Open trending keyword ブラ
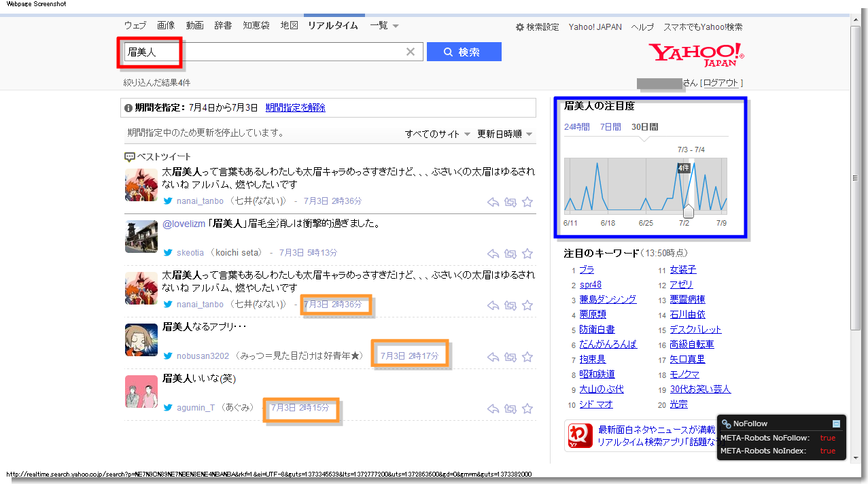 (587, 270)
